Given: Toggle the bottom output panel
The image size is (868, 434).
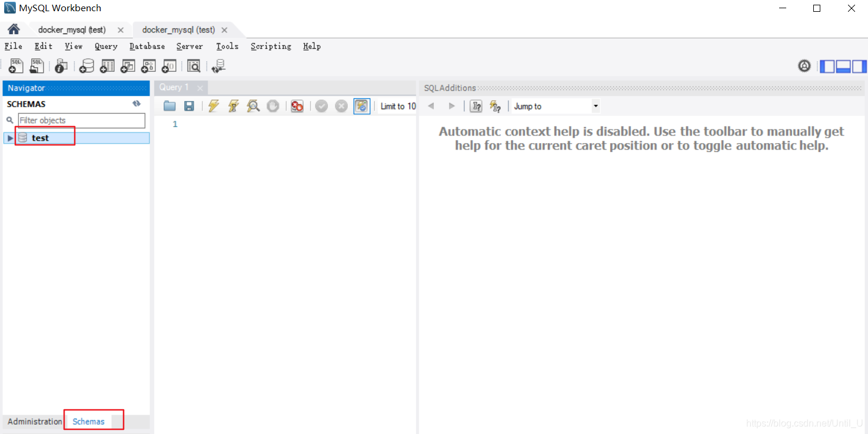Looking at the screenshot, I should [843, 67].
